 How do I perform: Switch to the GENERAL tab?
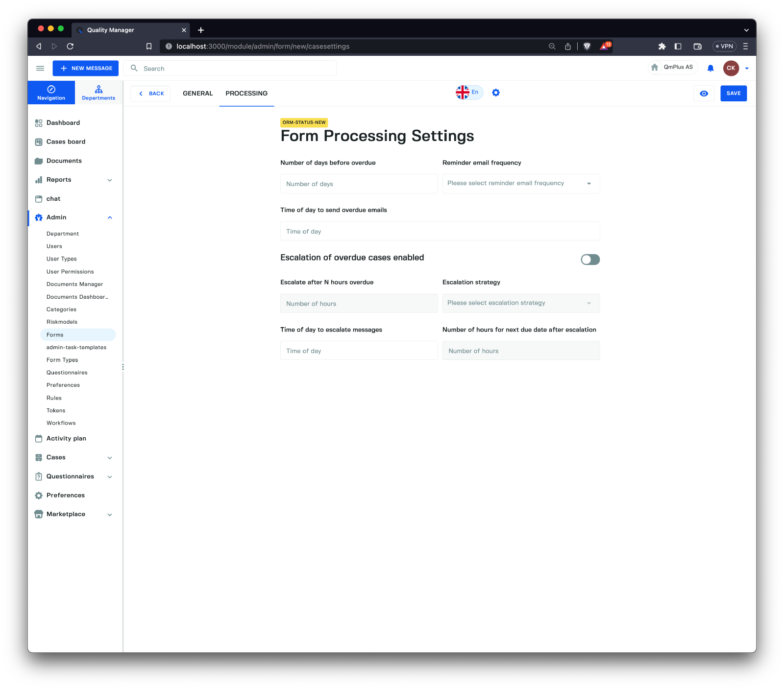(x=197, y=94)
